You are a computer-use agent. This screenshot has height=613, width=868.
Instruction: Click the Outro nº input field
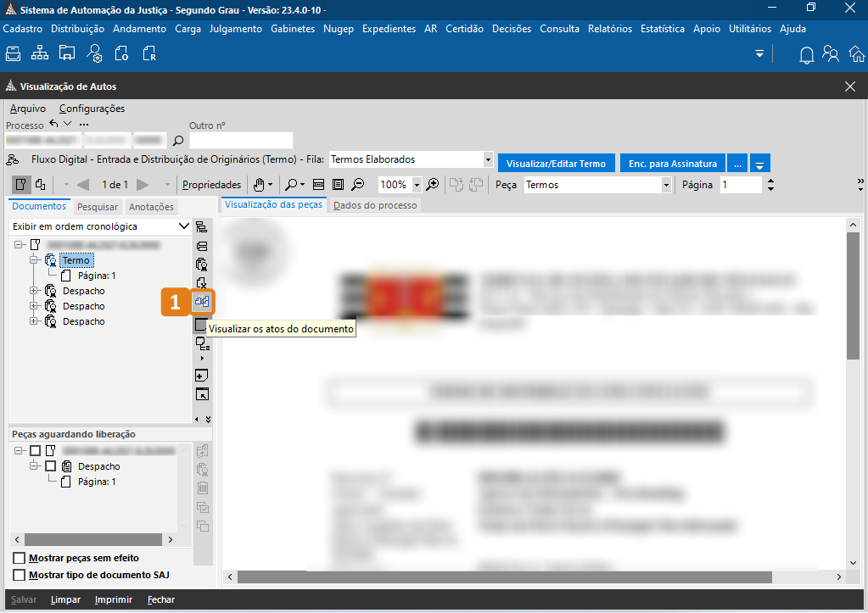tap(241, 141)
